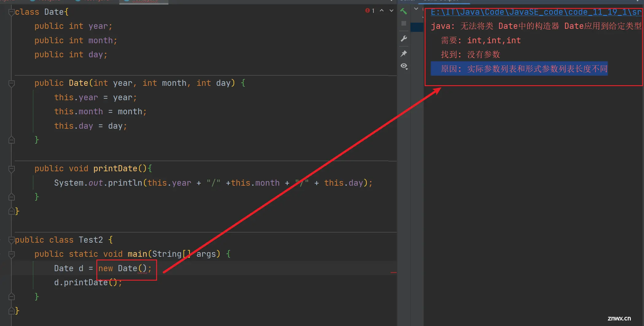Click the 'public int day;' field line

coord(71,55)
